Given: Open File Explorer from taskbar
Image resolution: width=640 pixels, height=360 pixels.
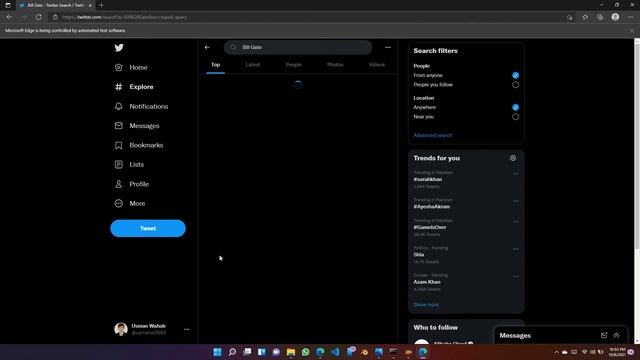Looking at the screenshot, I should tap(291, 352).
